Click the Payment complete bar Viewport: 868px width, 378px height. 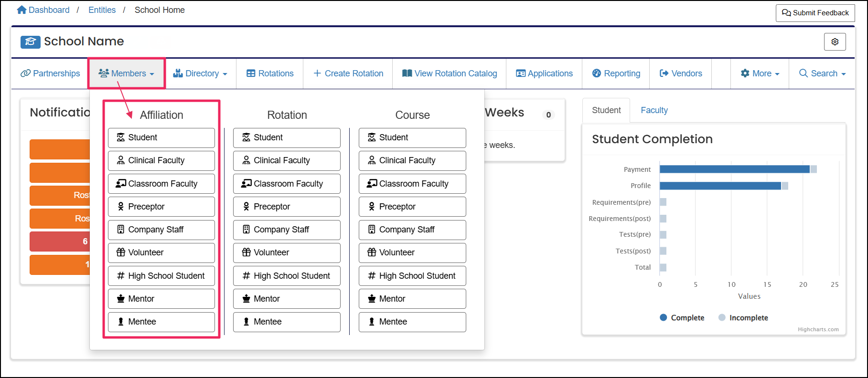(735, 169)
